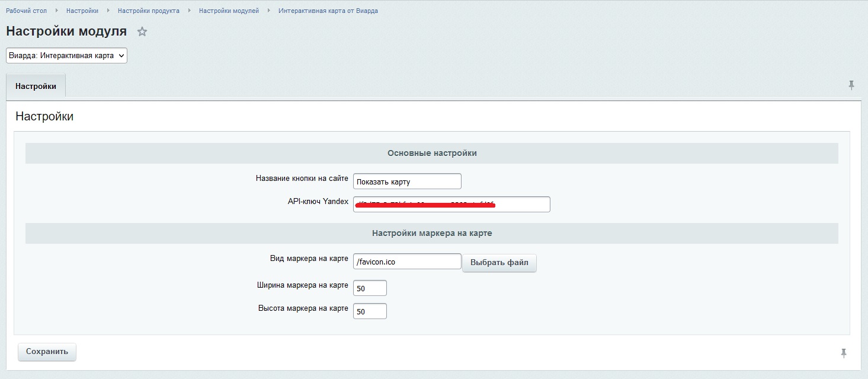Click the pin icon next to Сохранить row
The image size is (868, 379).
point(844,353)
